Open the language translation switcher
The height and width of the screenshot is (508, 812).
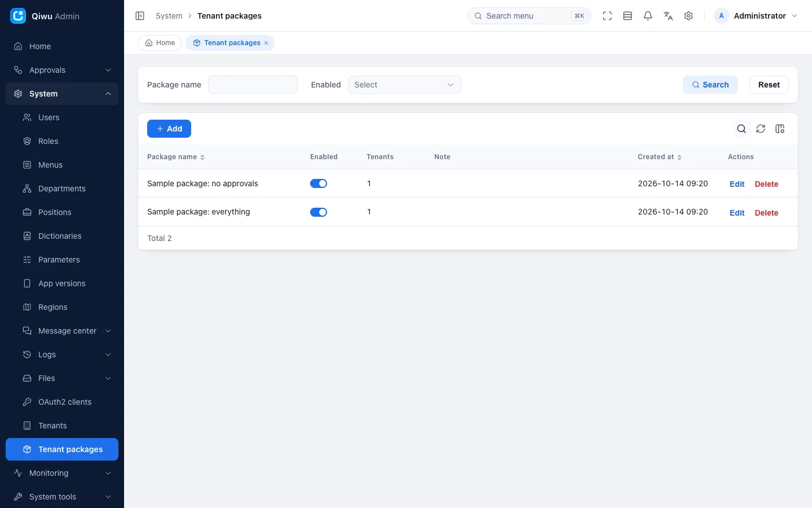pyautogui.click(x=668, y=16)
